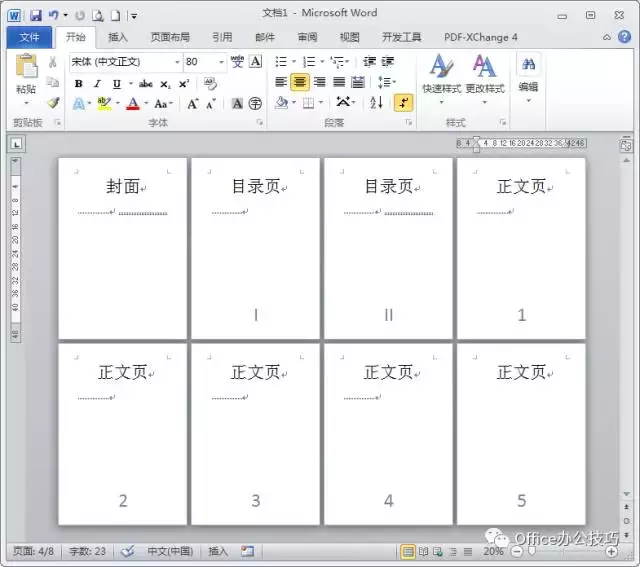Click the Format Painter brush icon
The image size is (640, 567).
53,103
